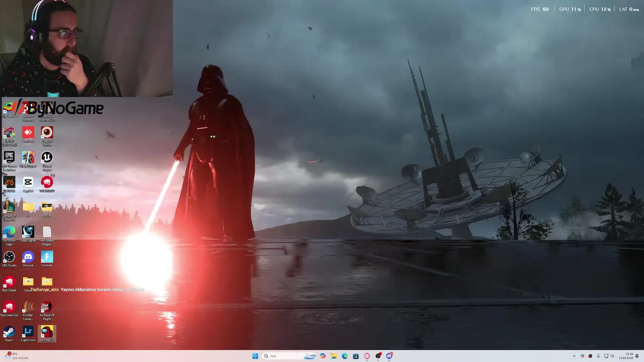The height and width of the screenshot is (362, 644).
Task: Open the Discord desktop shortcut
Action: pyautogui.click(x=28, y=259)
